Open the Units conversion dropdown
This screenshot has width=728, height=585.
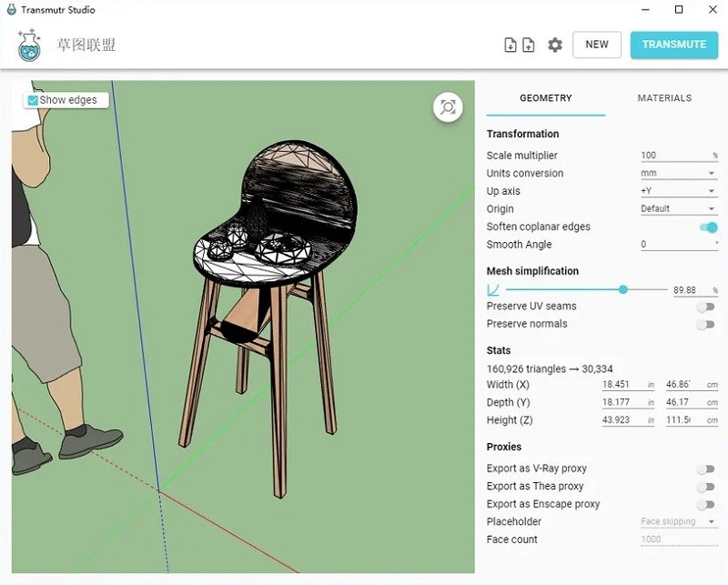point(678,173)
